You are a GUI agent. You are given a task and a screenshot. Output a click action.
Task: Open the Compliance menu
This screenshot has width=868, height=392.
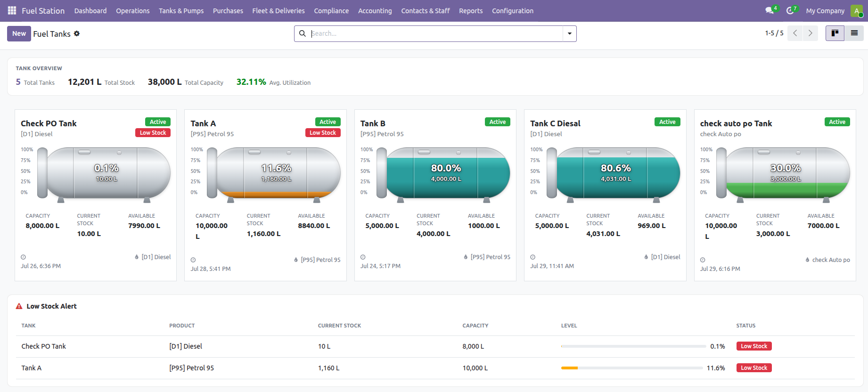click(x=332, y=10)
